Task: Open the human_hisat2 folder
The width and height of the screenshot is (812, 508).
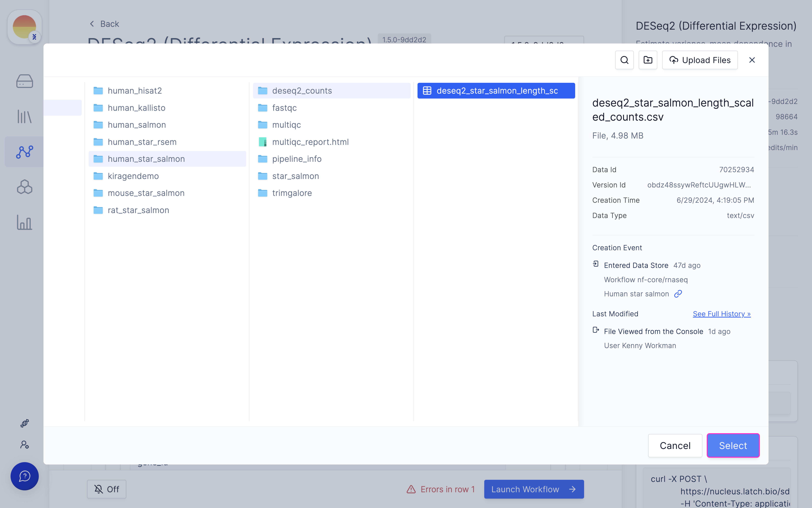Action: (167, 91)
